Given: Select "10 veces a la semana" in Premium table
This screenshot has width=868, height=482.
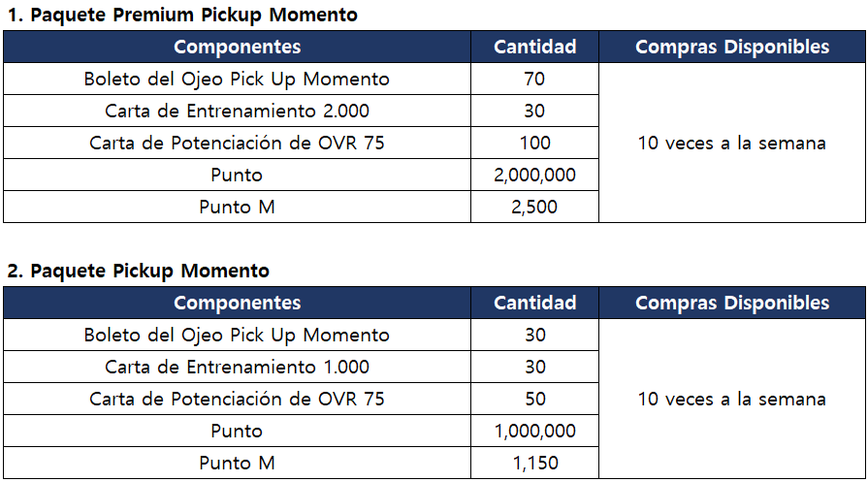Looking at the screenshot, I should tap(732, 143).
